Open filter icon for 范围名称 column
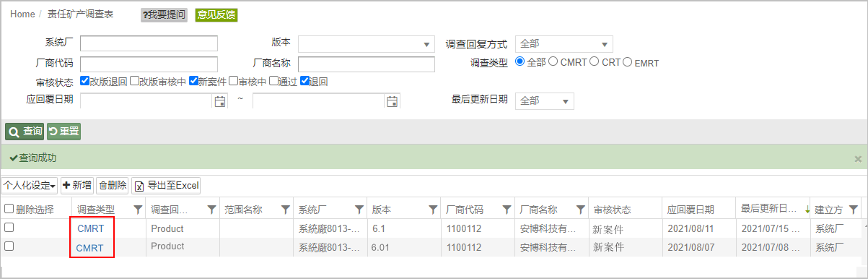This screenshot has height=279, width=868. coord(285,210)
